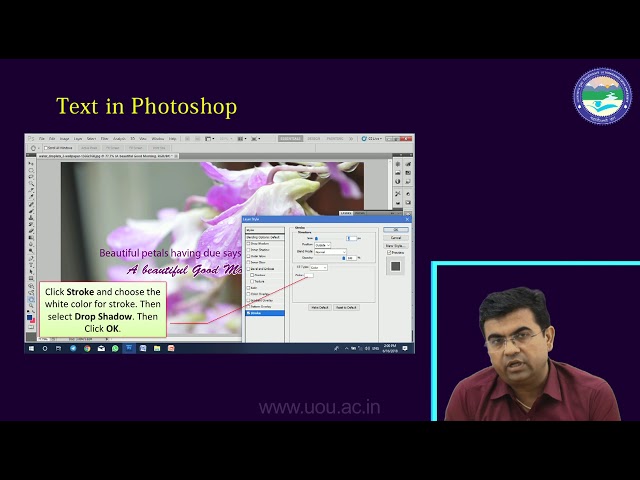The image size is (640, 480).
Task: Select the Lasso tool
Action: [x=31, y=177]
